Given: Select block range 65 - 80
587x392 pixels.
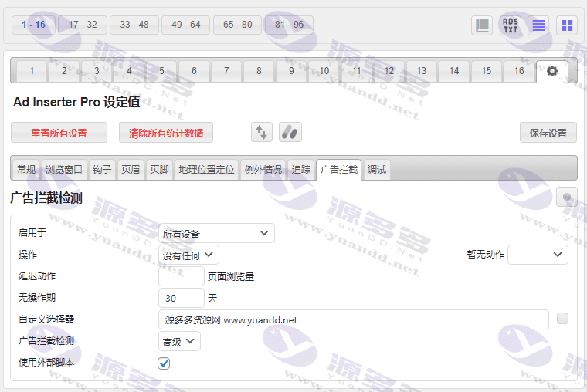Looking at the screenshot, I should pos(237,25).
